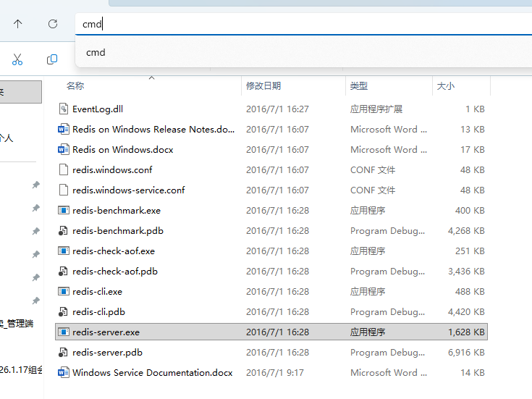The height and width of the screenshot is (399, 532).
Task: Click the redis-check-aof.pdb file icon
Action: click(x=63, y=271)
